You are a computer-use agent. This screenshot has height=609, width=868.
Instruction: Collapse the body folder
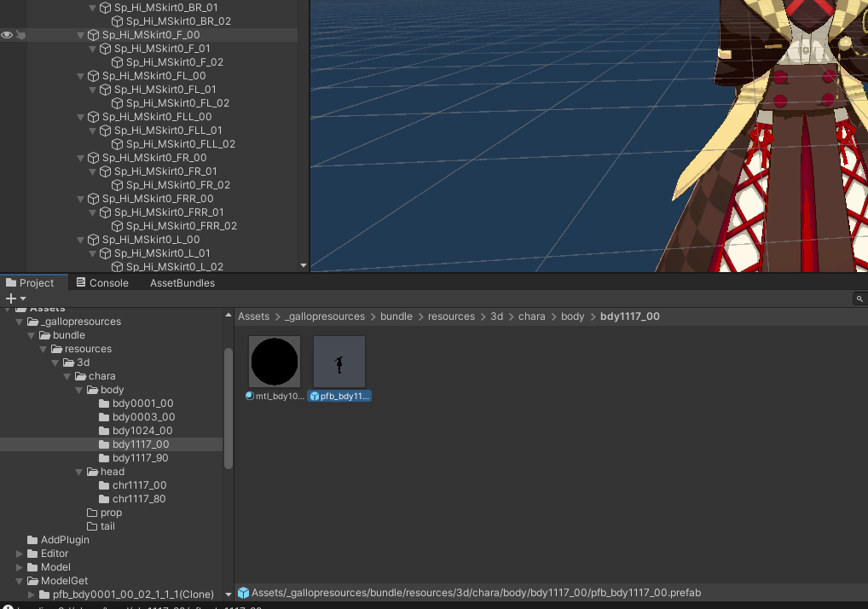[x=78, y=390]
